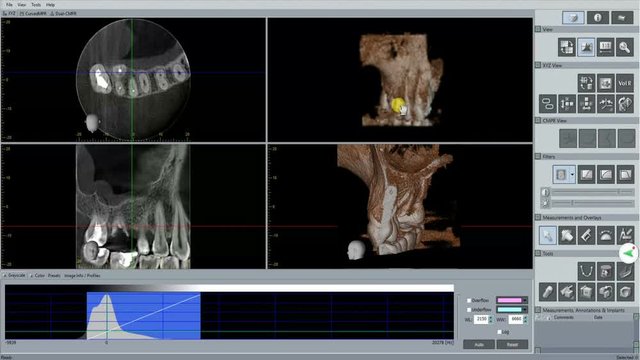Click the Reset button
The width and height of the screenshot is (640, 360).
[x=512, y=344]
